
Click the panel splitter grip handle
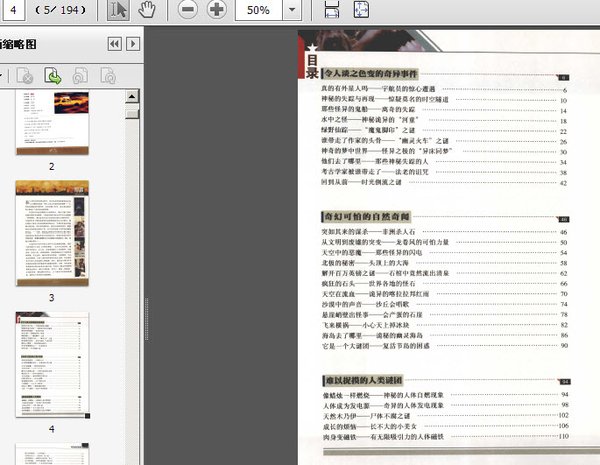point(147,319)
